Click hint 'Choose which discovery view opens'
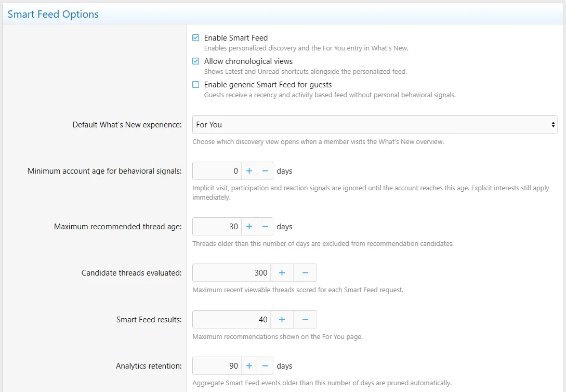 point(318,141)
